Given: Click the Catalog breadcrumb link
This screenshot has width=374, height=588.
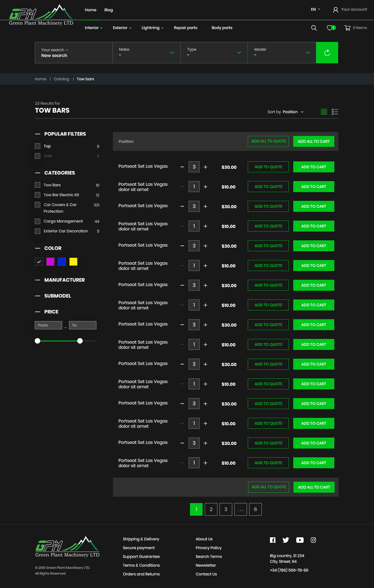Looking at the screenshot, I should 61,79.
